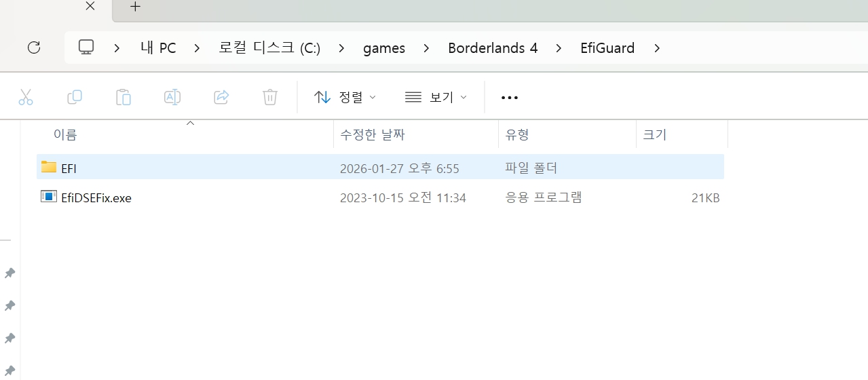
Task: Click the Delete trash can icon
Action: click(x=270, y=97)
